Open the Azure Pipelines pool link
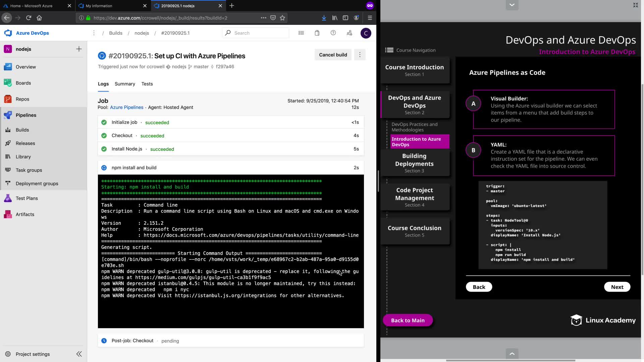 tap(126, 107)
